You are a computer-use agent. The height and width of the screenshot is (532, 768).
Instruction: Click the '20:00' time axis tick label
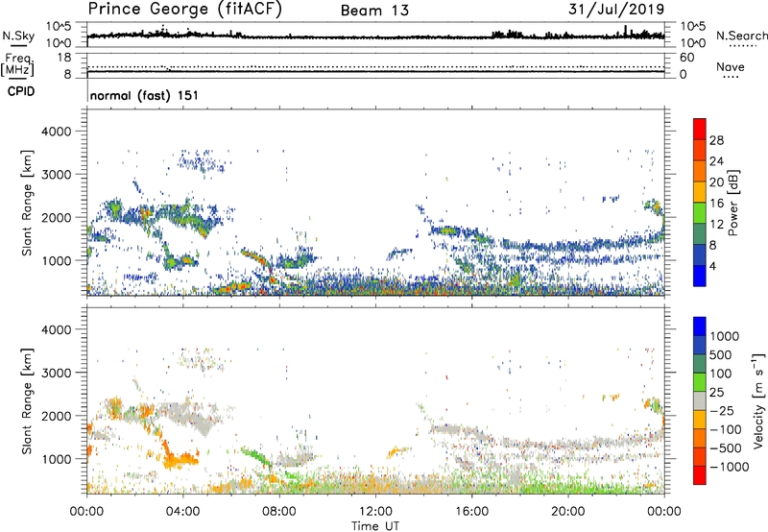567,512
